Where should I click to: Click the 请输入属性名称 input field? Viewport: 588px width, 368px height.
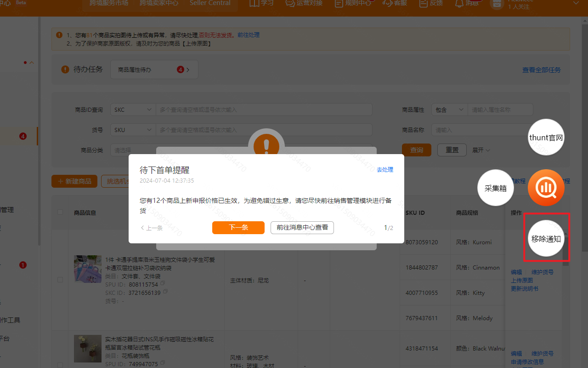(x=500, y=109)
